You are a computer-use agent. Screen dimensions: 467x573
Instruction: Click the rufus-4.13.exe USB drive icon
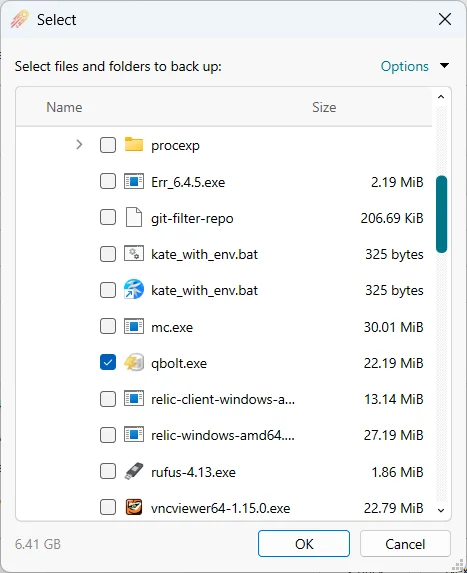pyautogui.click(x=134, y=471)
